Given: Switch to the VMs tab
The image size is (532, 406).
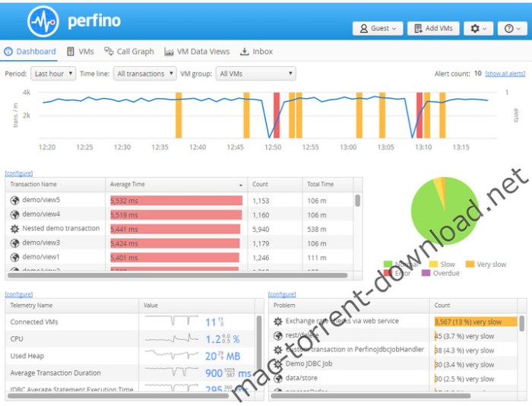Looking at the screenshot, I should [x=81, y=52].
